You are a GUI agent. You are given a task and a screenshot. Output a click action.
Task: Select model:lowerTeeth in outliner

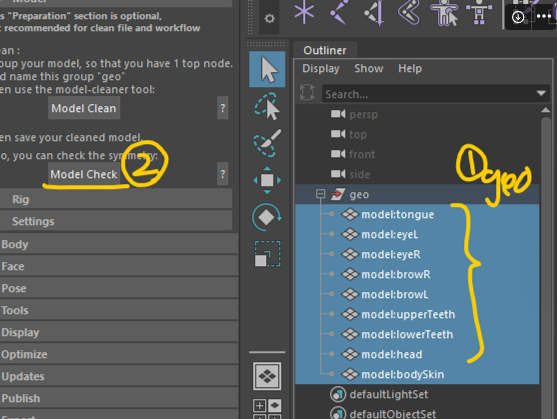[417, 334]
